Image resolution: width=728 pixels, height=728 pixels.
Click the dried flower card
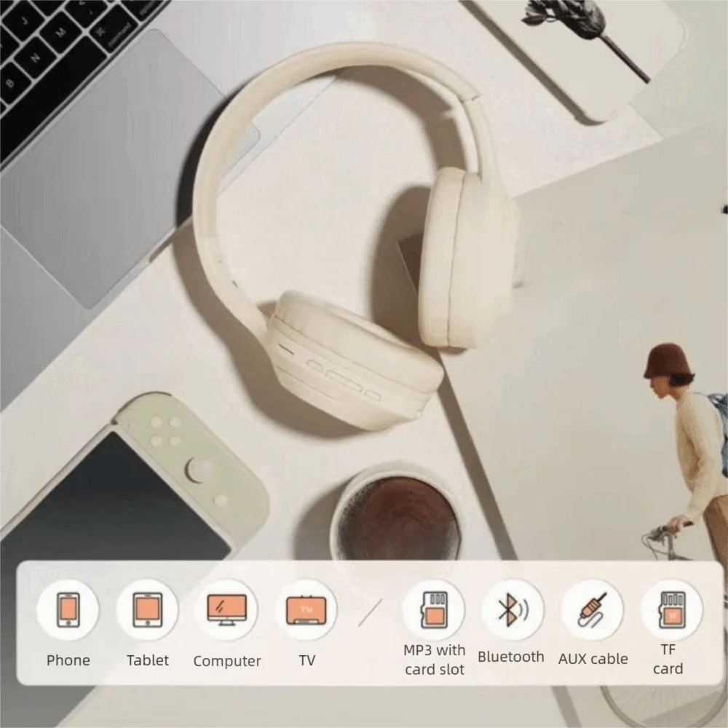coord(597,44)
